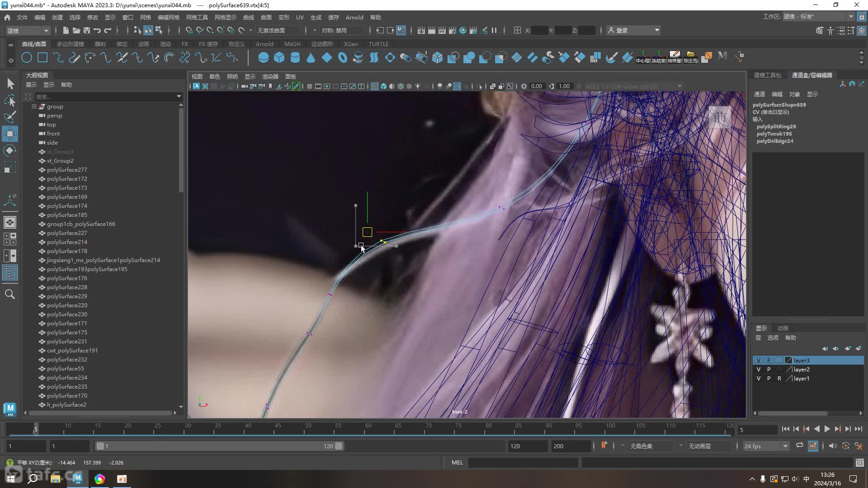Create NURBS cube from shelf
The height and width of the screenshot is (488, 868).
(279, 57)
